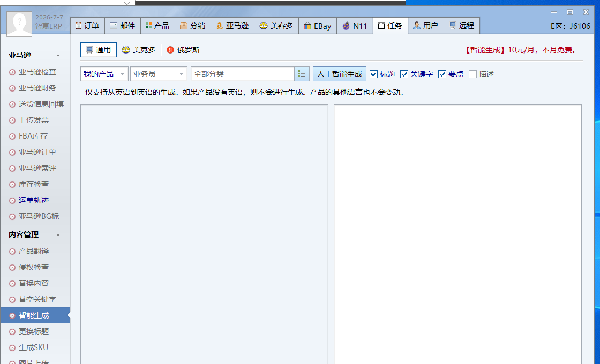
Task: Click the user avatar placeholder image
Action: 19,24
